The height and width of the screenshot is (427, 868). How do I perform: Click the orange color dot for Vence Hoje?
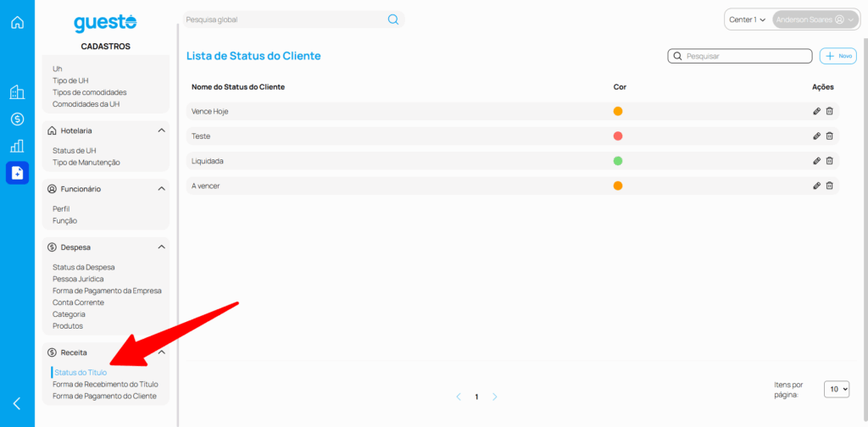(618, 111)
